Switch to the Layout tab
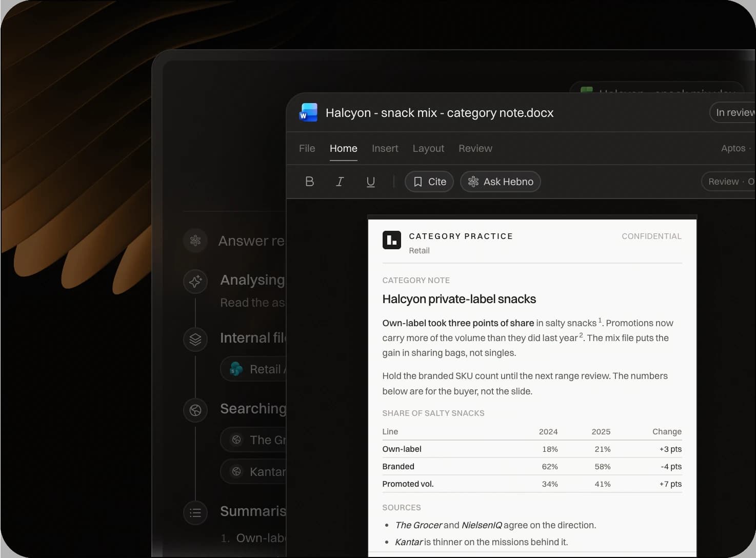This screenshot has width=756, height=558. [428, 148]
